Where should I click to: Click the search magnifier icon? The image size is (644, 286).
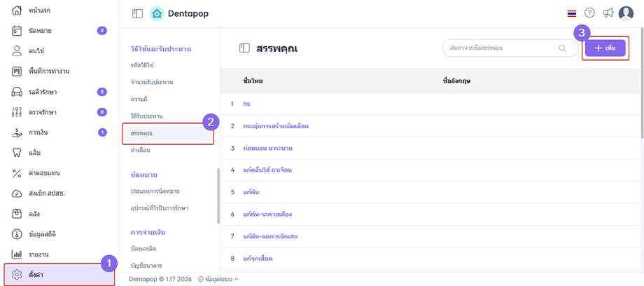pyautogui.click(x=562, y=48)
